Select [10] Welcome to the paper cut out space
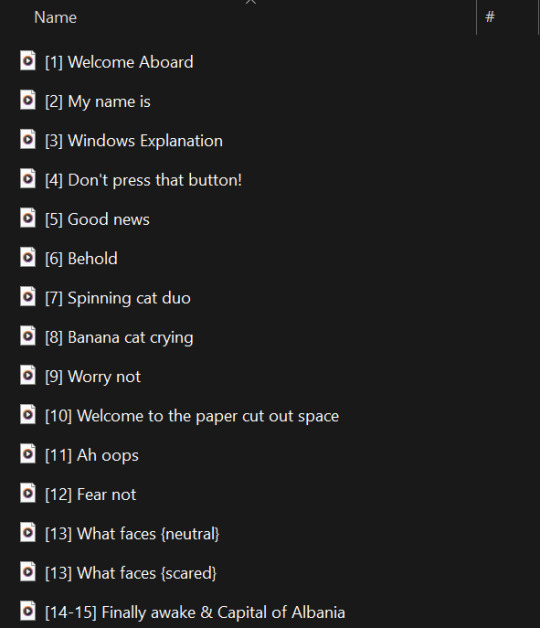The height and width of the screenshot is (628, 540). click(x=192, y=416)
